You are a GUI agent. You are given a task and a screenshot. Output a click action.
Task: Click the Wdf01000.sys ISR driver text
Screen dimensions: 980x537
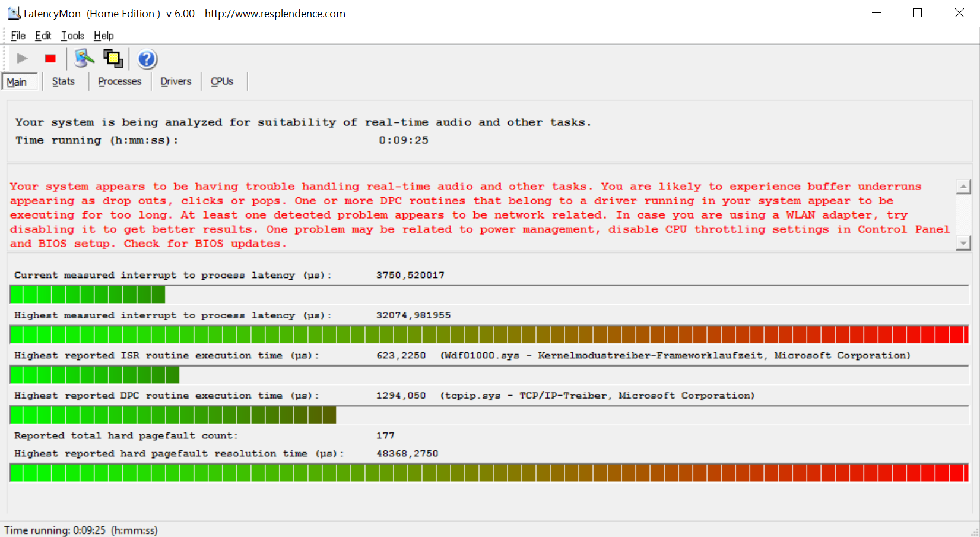point(675,355)
